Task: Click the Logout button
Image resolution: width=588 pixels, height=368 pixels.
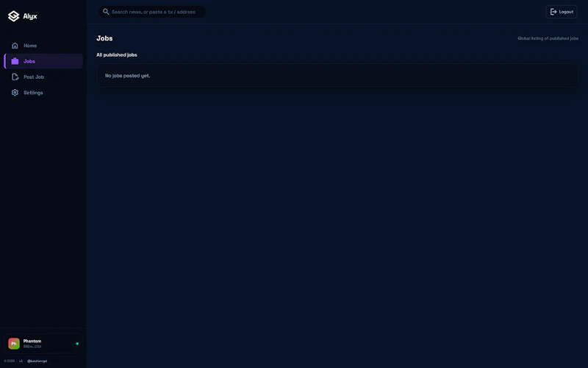Action: coord(562,12)
